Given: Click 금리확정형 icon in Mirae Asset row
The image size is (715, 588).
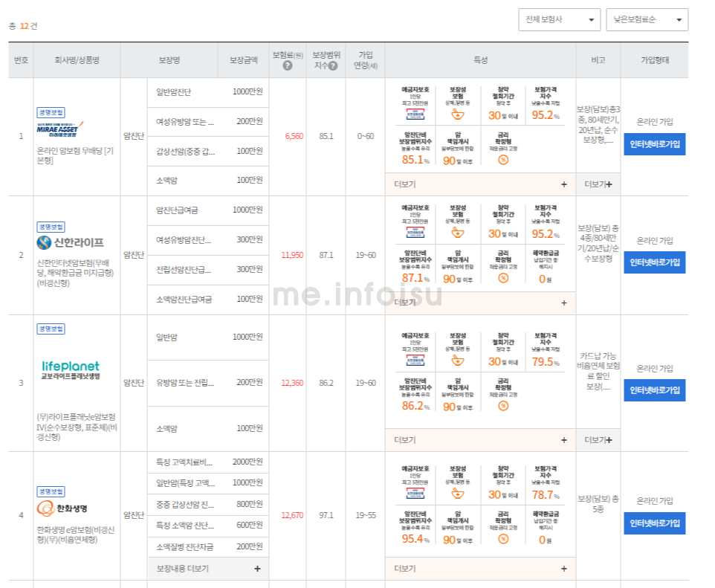Looking at the screenshot, I should pos(503,160).
